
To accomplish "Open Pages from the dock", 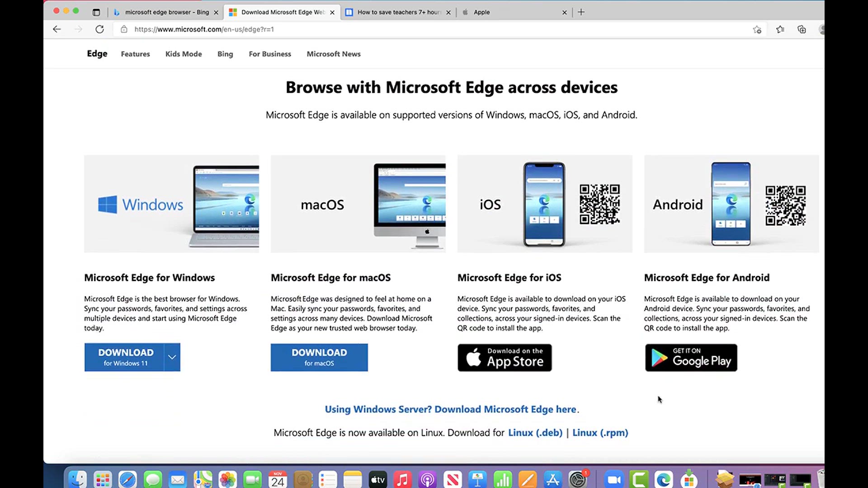I will click(528, 479).
